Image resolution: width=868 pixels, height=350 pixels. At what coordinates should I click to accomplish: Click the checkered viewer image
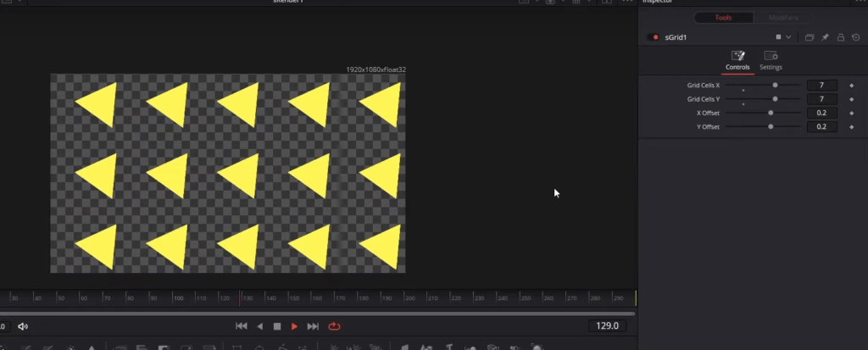(227, 174)
